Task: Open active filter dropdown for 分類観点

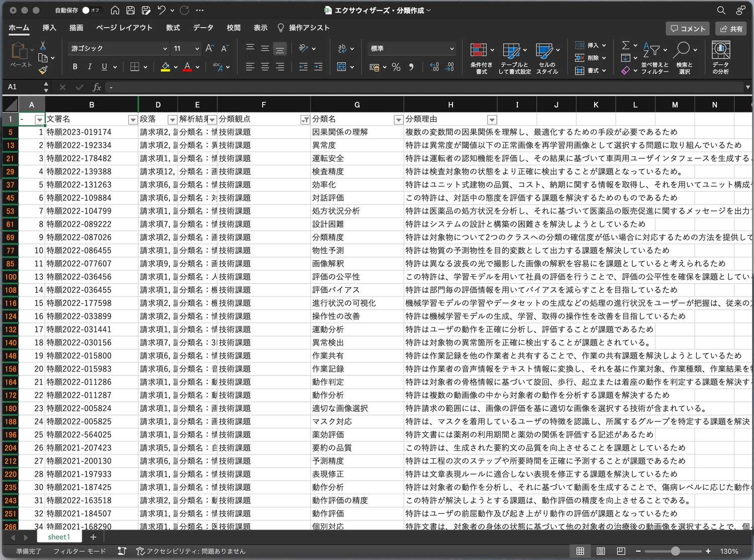Action: 305,120
